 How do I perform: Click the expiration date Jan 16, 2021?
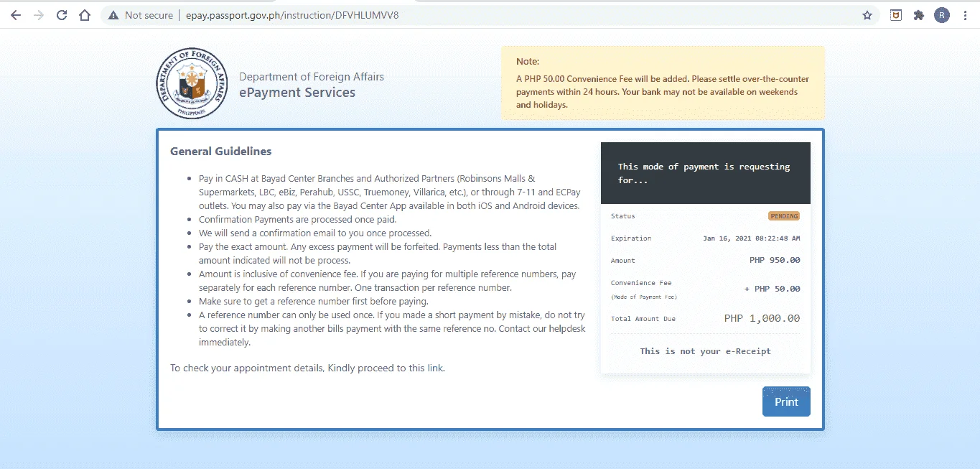[752, 238]
